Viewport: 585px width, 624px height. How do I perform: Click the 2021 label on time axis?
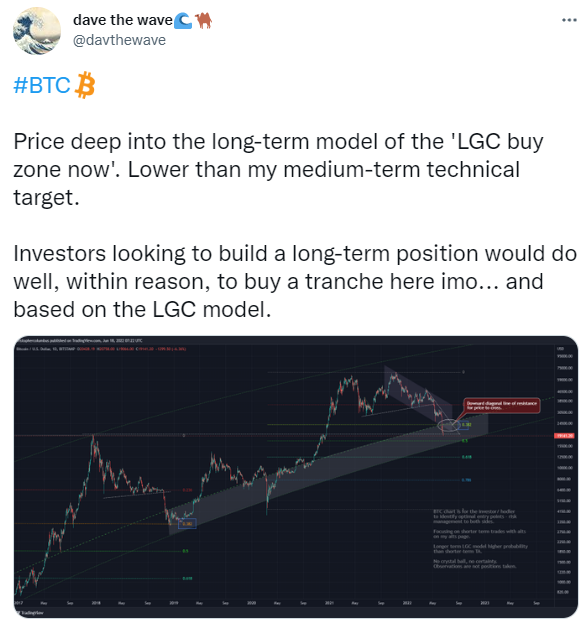(329, 603)
